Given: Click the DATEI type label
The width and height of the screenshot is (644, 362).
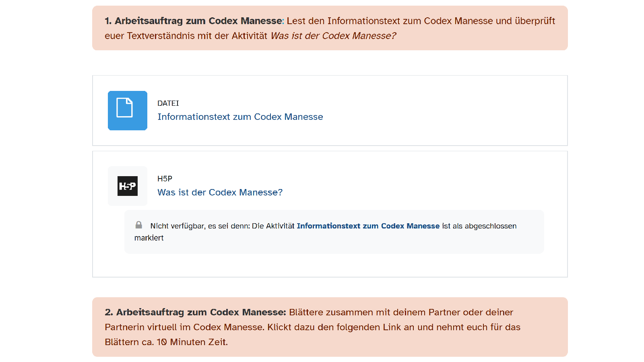Looking at the screenshot, I should coord(168,103).
